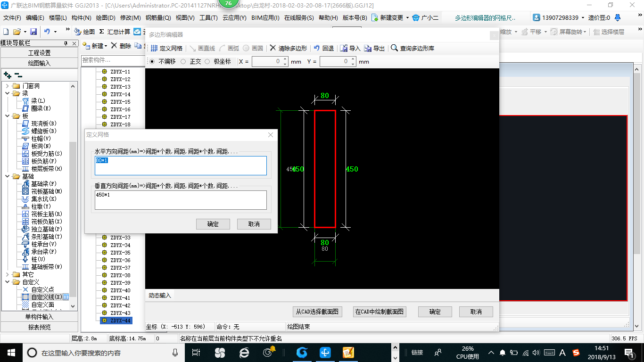Click the Open folder icon in toolbar

[x=17, y=32]
